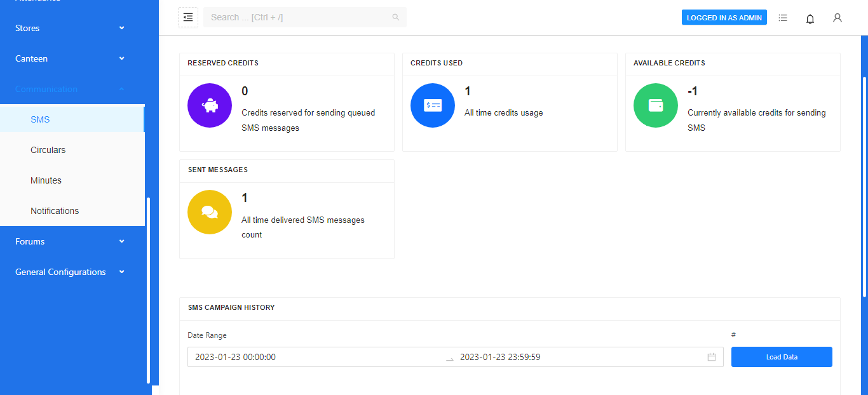
Task: Click the search magnifier icon
Action: (x=395, y=17)
